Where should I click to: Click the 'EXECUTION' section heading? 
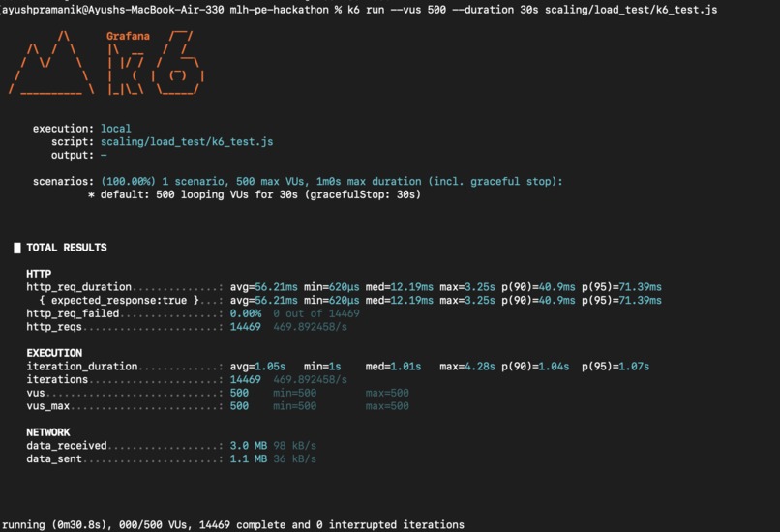pyautogui.click(x=54, y=353)
